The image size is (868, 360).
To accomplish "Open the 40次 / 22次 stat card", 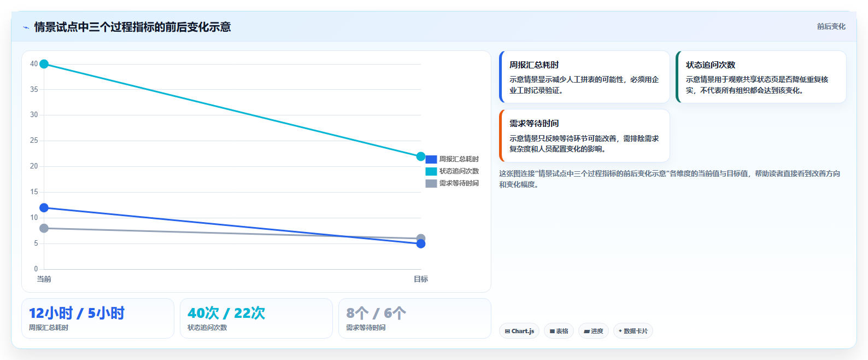I will (x=256, y=318).
